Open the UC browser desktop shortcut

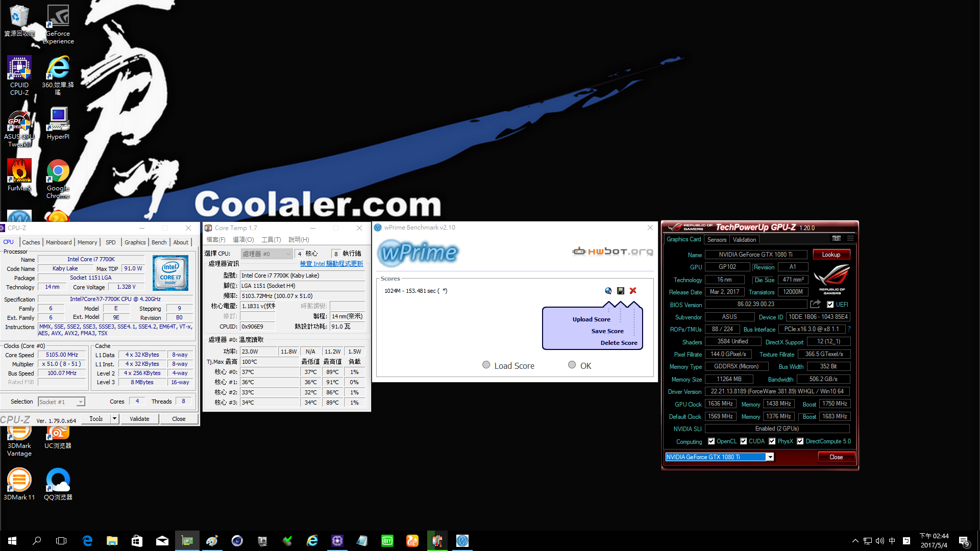pos(58,438)
